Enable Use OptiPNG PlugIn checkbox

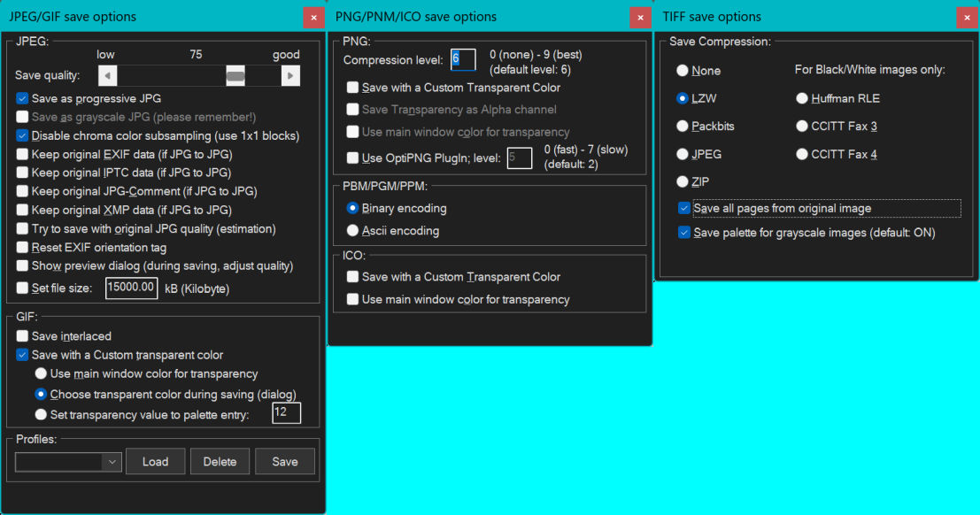(x=353, y=158)
